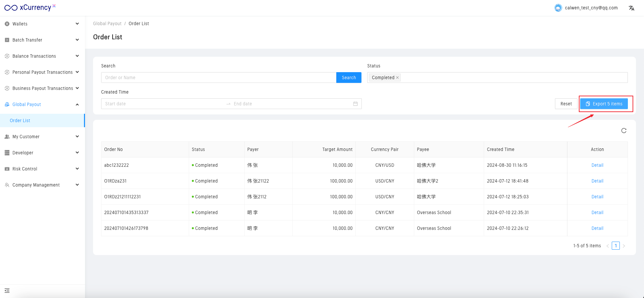Screen dimensions: 644x298
Task: Collapse the Global Payout menu
Action: [42, 104]
